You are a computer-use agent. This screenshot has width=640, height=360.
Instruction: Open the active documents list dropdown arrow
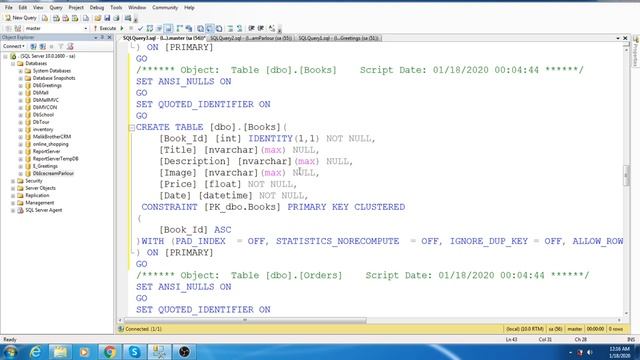point(618,38)
